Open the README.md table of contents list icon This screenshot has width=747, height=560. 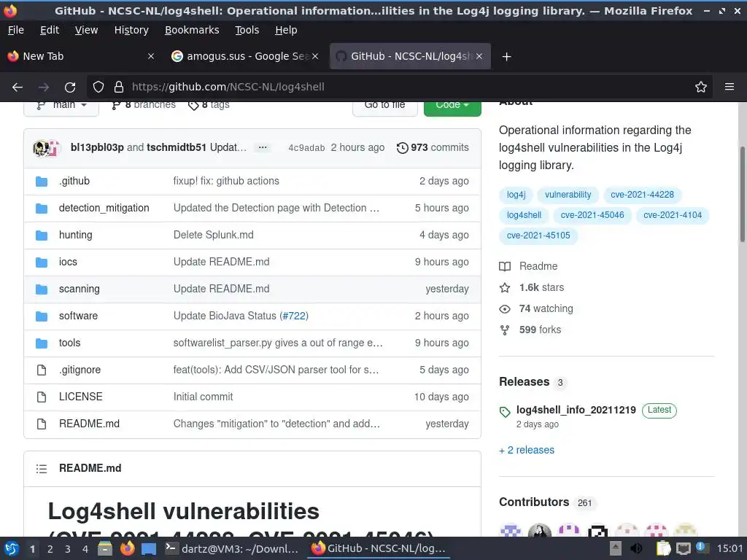42,469
